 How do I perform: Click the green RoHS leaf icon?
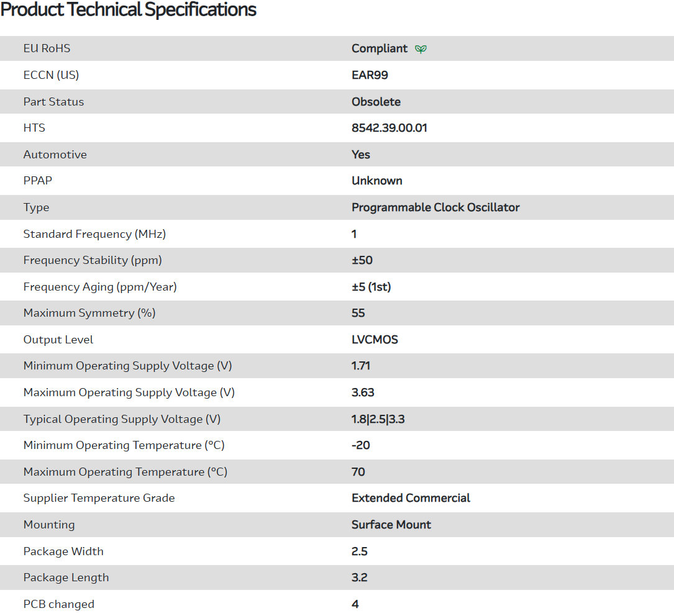click(421, 49)
